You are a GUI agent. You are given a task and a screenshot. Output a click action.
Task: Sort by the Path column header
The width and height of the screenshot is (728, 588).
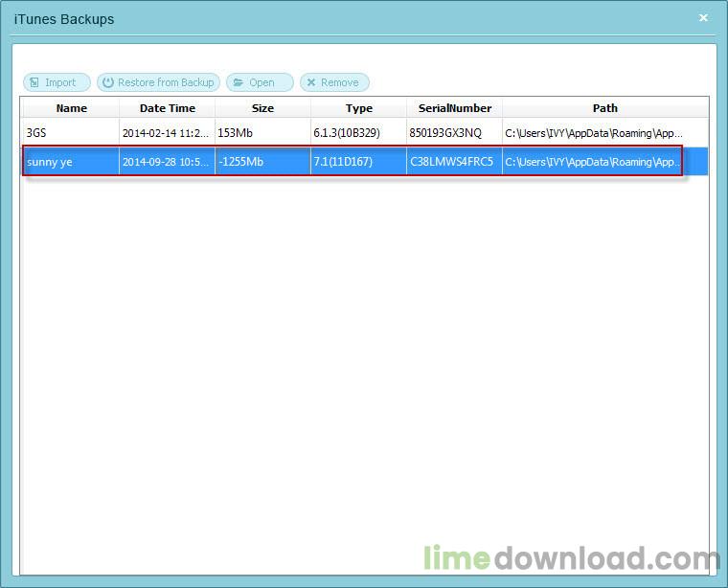[x=605, y=108]
